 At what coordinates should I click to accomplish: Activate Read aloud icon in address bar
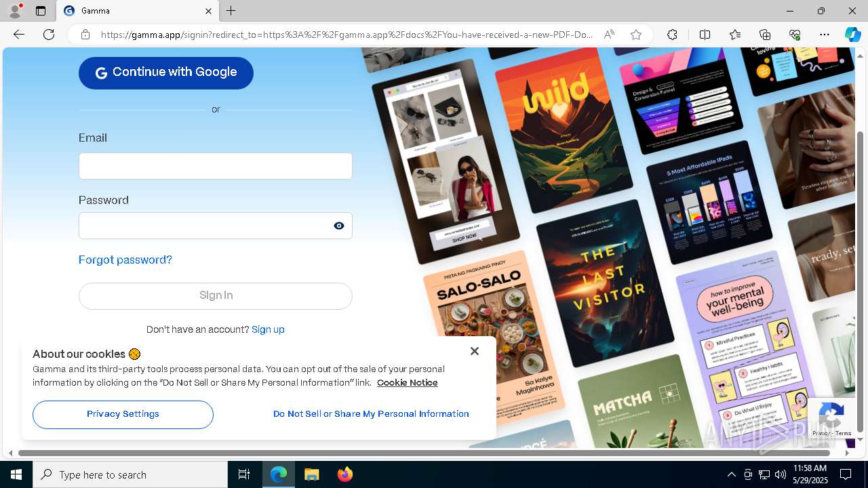coord(610,35)
